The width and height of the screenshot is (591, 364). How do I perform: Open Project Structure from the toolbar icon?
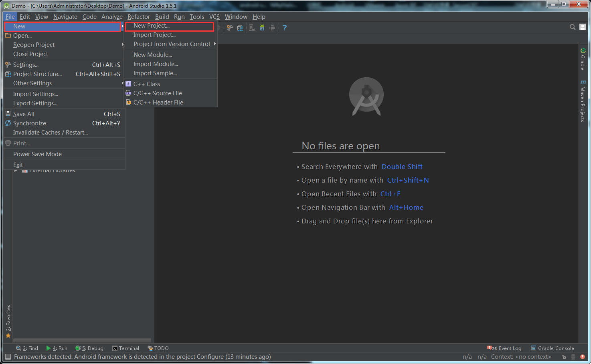point(240,28)
